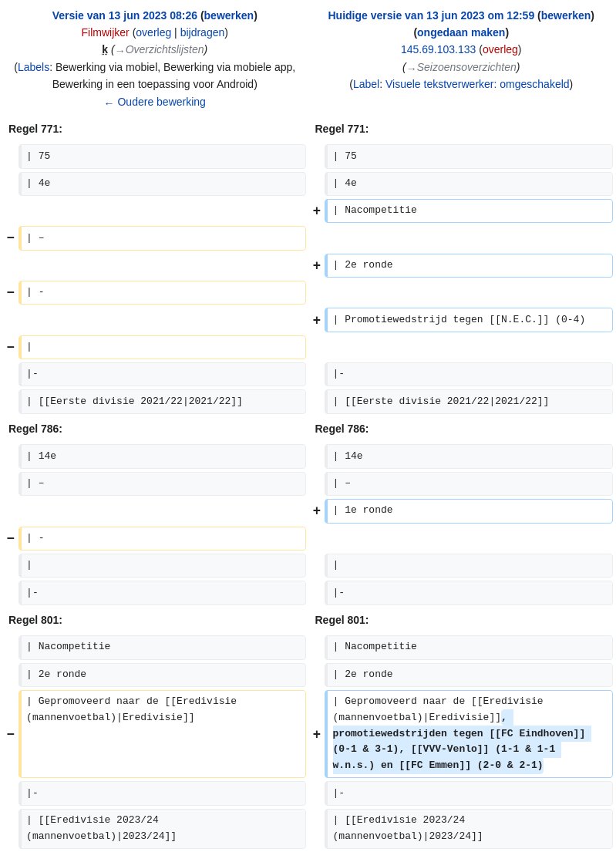Screen dimensions: 616x852
Task: Open Filmwijker's 'bijdragen' link
Action: pyautogui.click(x=202, y=32)
